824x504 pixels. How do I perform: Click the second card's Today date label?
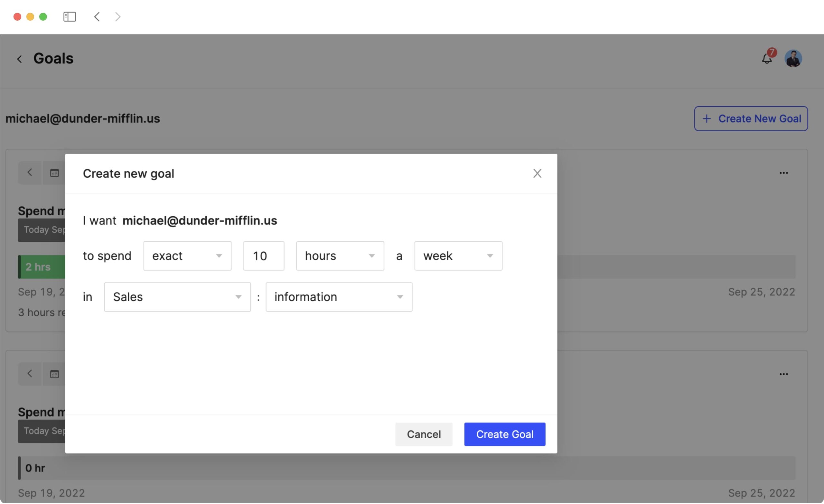pyautogui.click(x=42, y=431)
